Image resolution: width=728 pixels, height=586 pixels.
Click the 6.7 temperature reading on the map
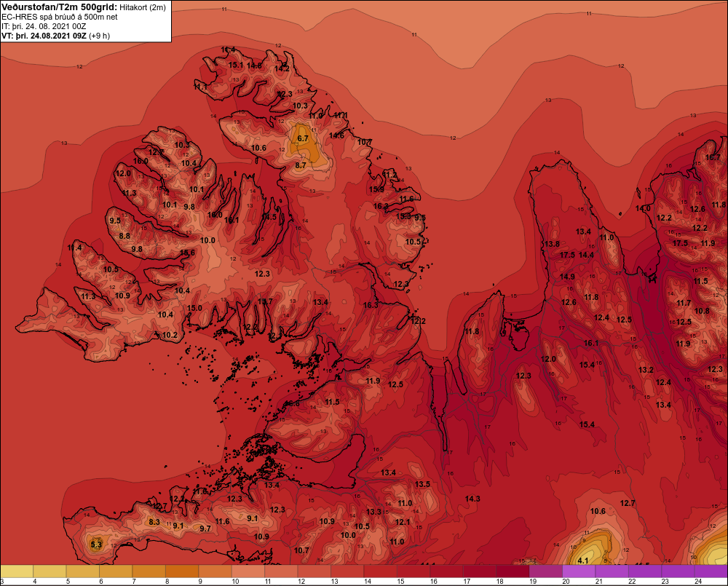pyautogui.click(x=303, y=138)
